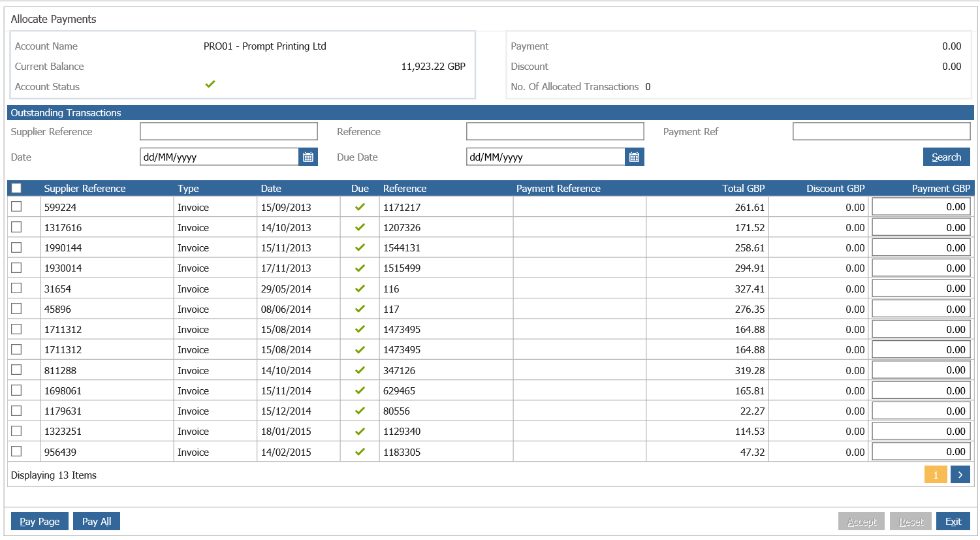Open the Date calendar picker icon
Screen dimensions: 980x540
coord(308,157)
